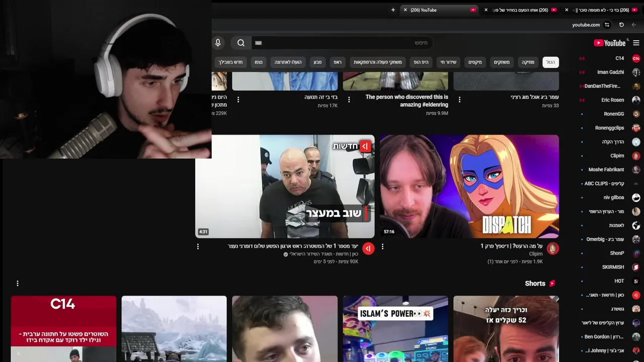Select the טבע filter chip
Screen dimensions: 644x362
point(317,62)
